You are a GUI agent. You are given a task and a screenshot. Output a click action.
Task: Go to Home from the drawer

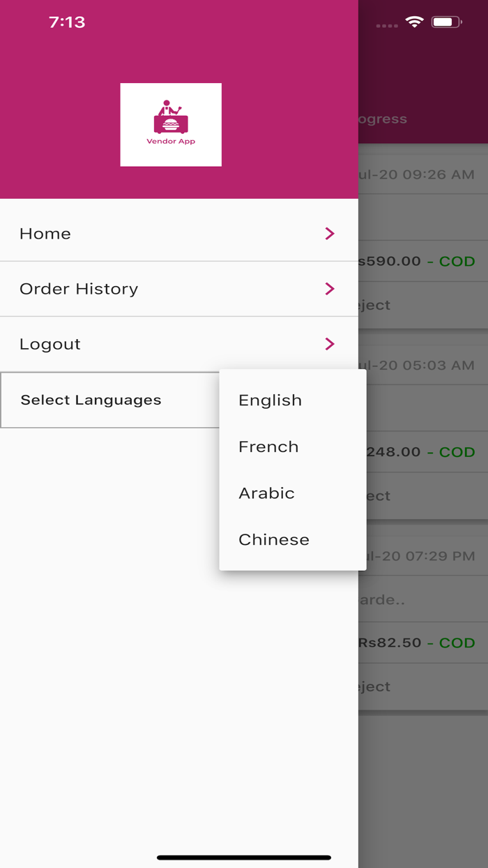pos(45,233)
